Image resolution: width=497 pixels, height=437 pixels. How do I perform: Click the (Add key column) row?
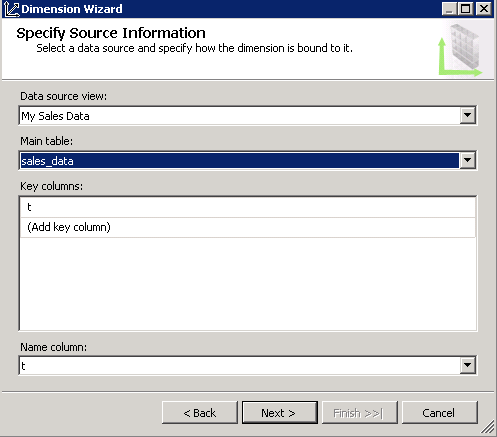[248, 227]
